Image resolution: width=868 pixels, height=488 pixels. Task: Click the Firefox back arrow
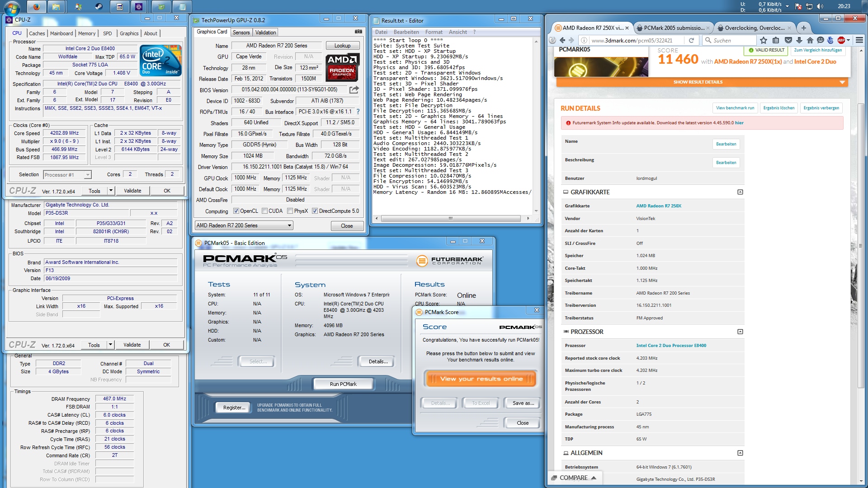[562, 40]
